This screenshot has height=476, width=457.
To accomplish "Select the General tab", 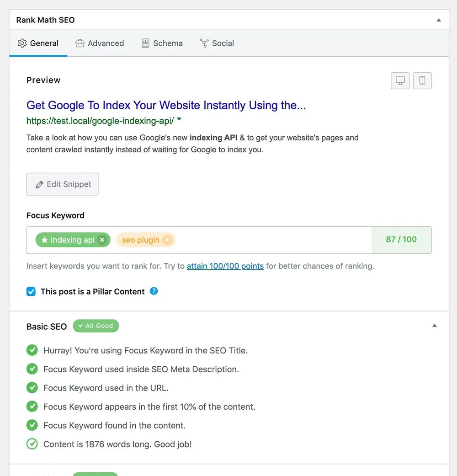I will [38, 43].
